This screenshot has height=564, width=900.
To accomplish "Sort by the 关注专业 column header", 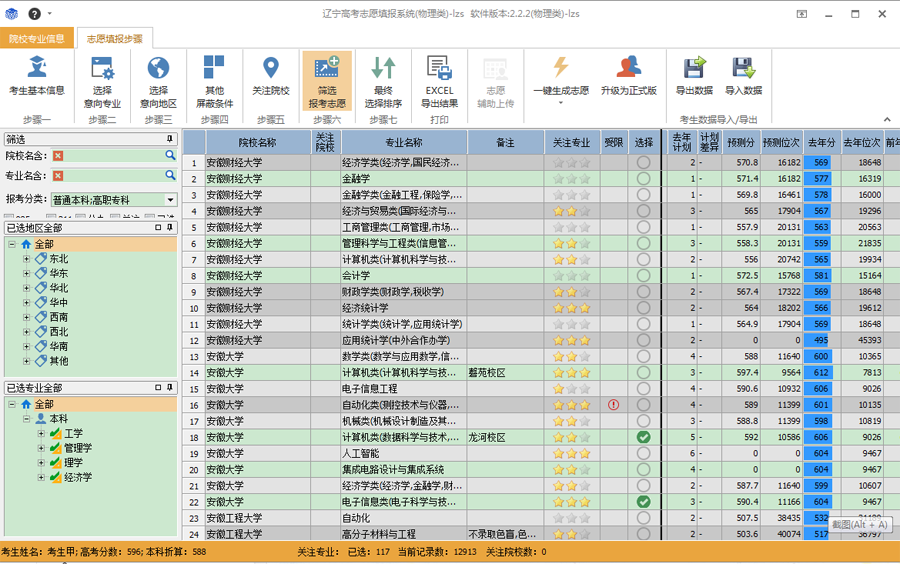I will tap(572, 142).
